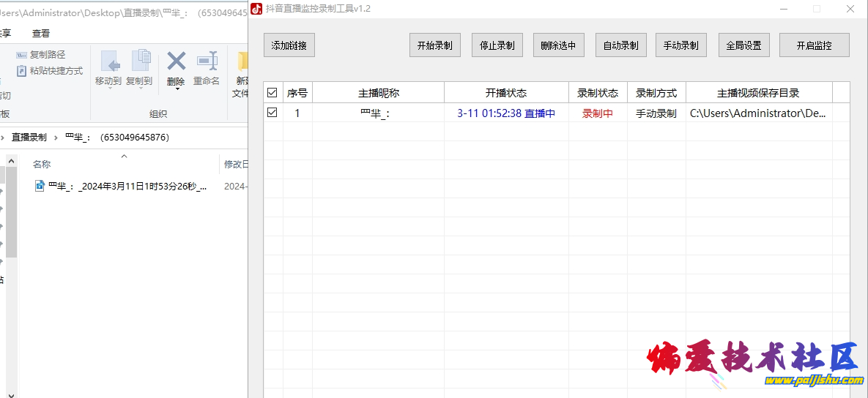868x398 pixels.
Task: Click the Rename (重命名) icon
Action: 207,61
